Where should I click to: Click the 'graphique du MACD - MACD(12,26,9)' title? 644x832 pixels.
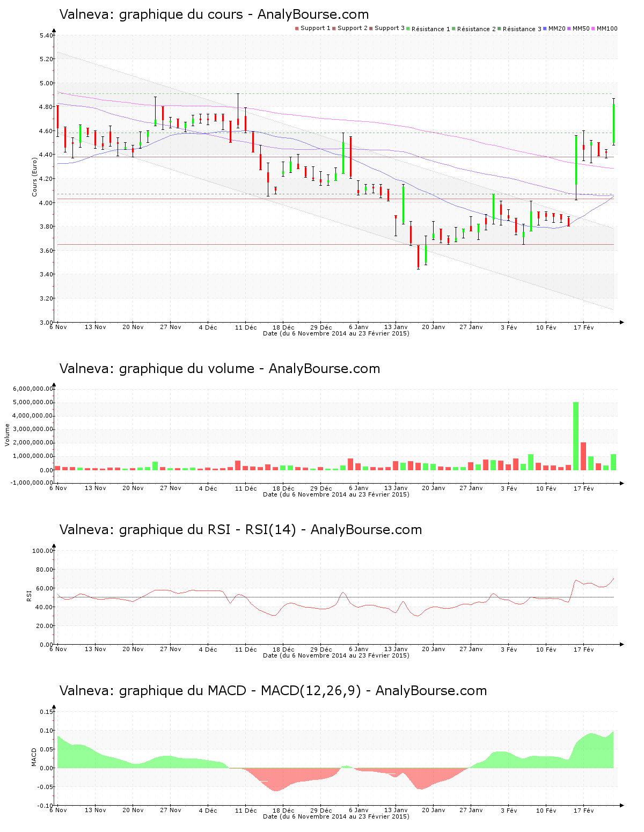pos(240,691)
